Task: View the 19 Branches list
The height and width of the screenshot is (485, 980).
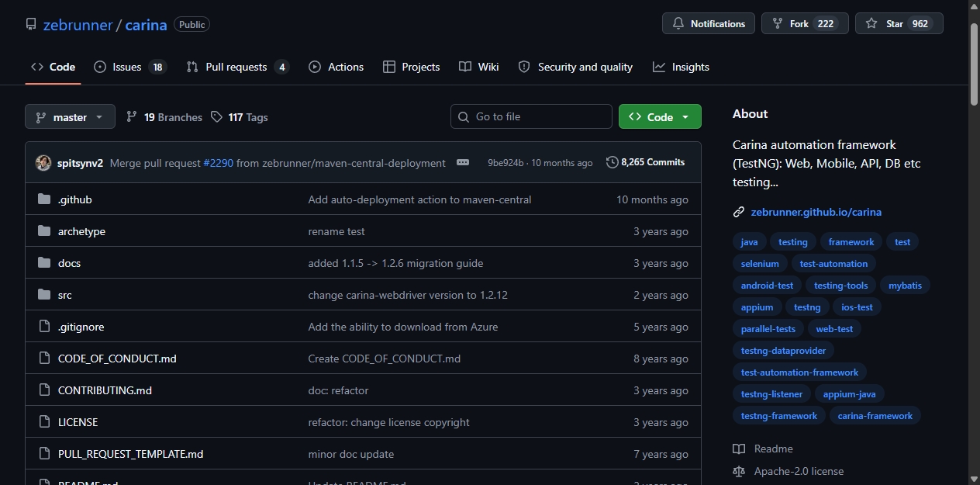Action: point(164,117)
